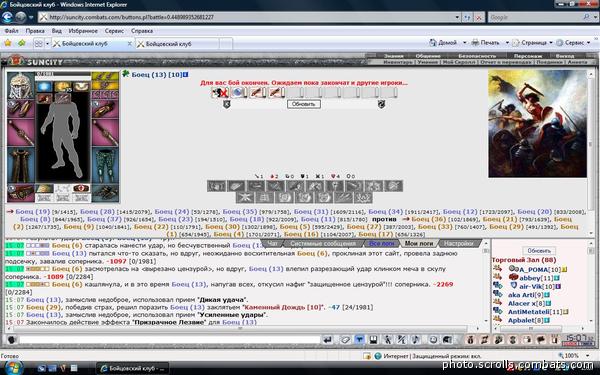Expand the Сервис command bar menu on the right
Image resolution: width=600 pixels, height=375 pixels.
[x=573, y=43]
